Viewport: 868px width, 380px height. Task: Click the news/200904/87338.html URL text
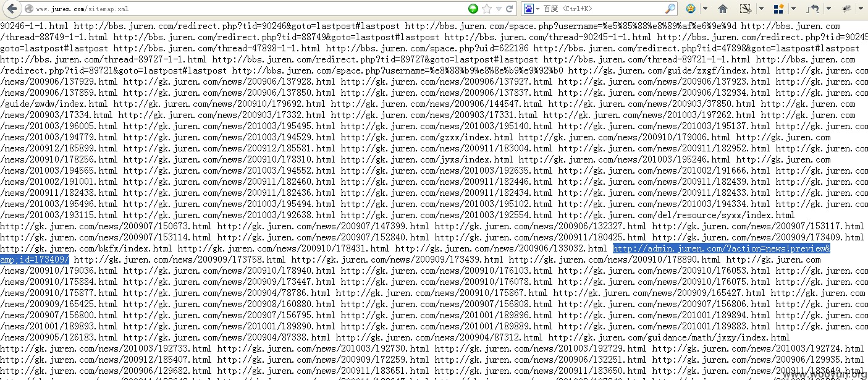coord(227,337)
